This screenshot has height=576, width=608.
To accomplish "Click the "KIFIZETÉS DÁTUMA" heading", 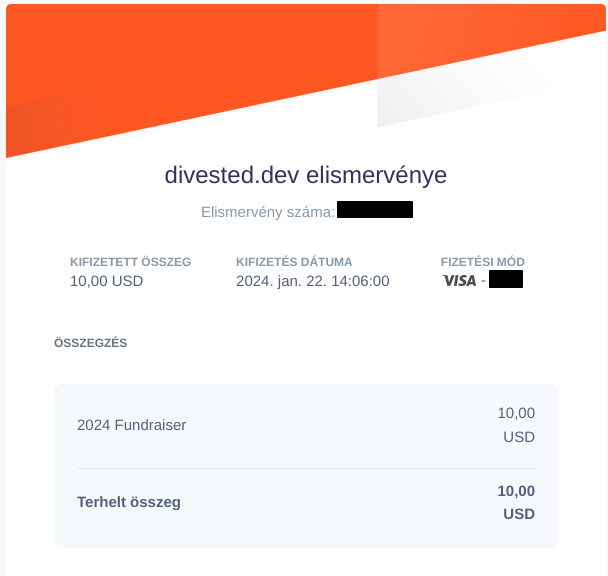I will (294, 262).
